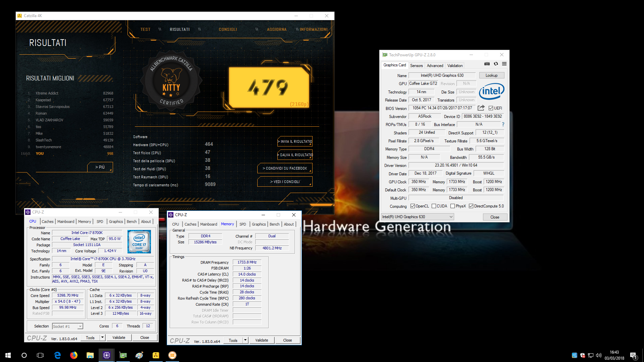Click the Lookup button in GPU-Z

coord(491,75)
